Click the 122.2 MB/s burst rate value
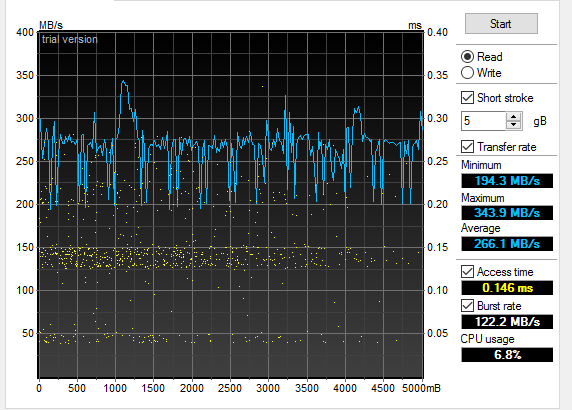The image size is (572, 410). (507, 322)
